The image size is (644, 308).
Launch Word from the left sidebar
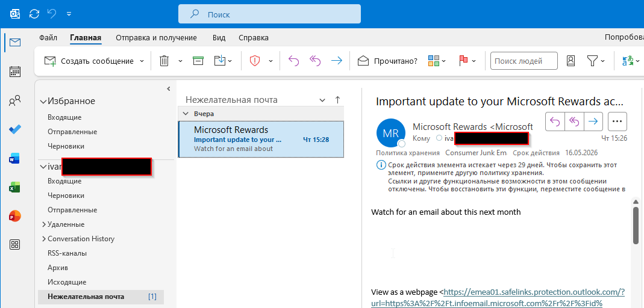15,159
